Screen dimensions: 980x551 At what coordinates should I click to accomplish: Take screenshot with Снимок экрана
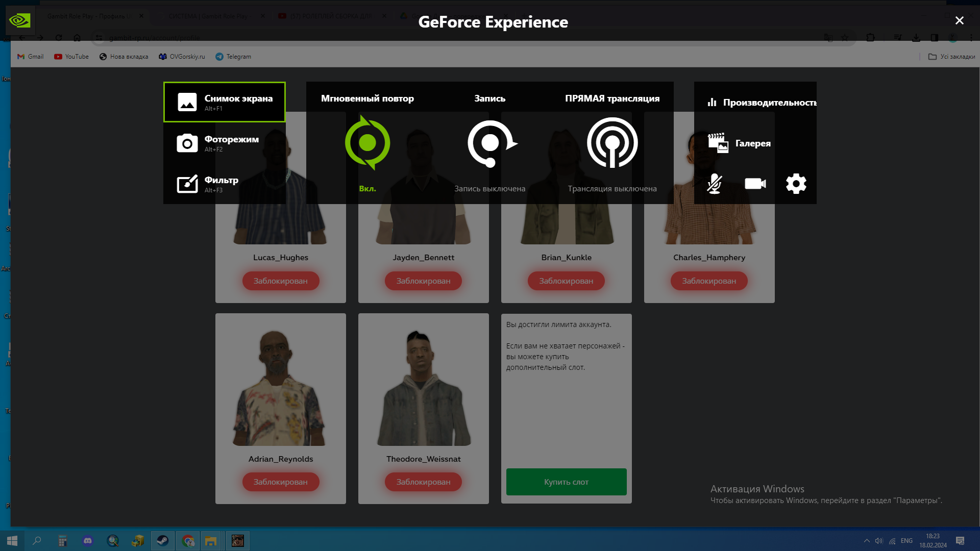[x=225, y=102]
